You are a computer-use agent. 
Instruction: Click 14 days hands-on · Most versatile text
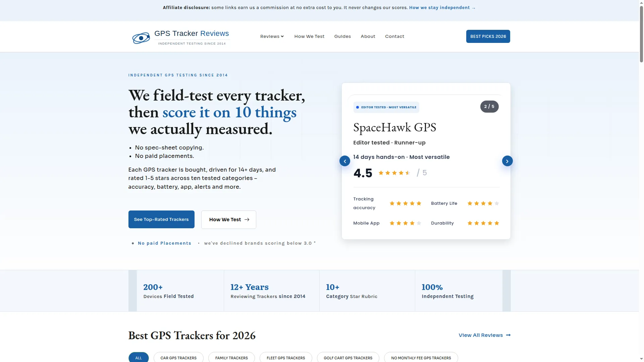401,157
